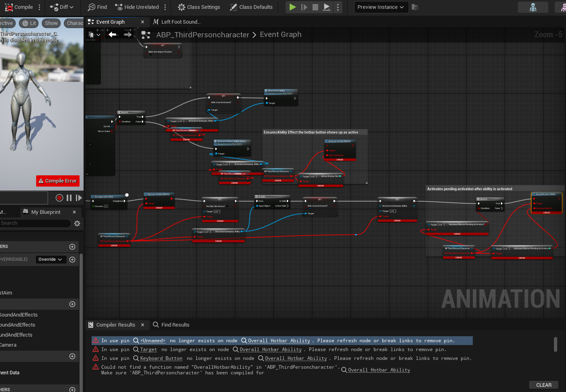This screenshot has width=566, height=392.
Task: Toggle Hide Unrelated nodes
Action: pos(137,7)
